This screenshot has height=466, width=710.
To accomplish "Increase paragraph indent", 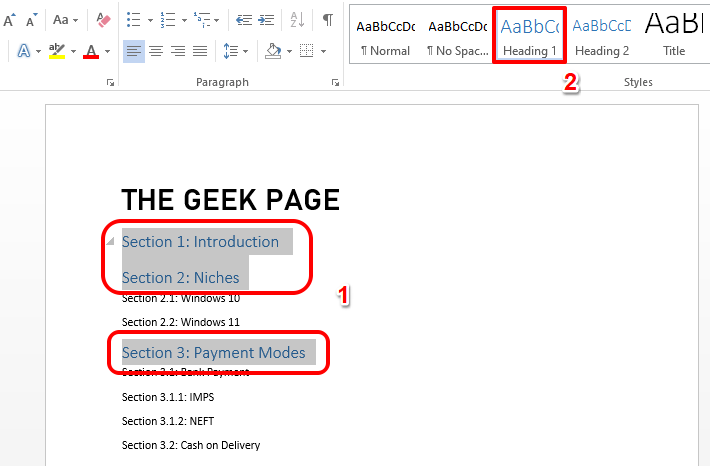I will (266, 20).
